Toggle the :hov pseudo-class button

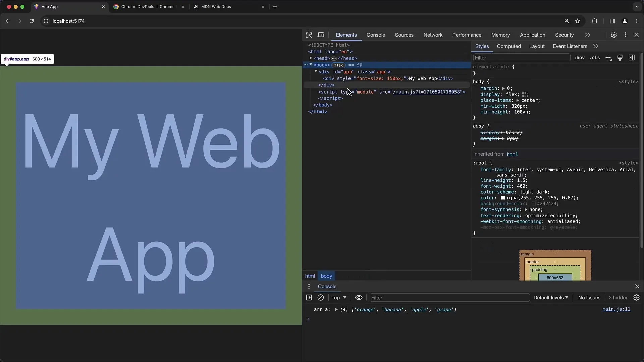pos(579,57)
